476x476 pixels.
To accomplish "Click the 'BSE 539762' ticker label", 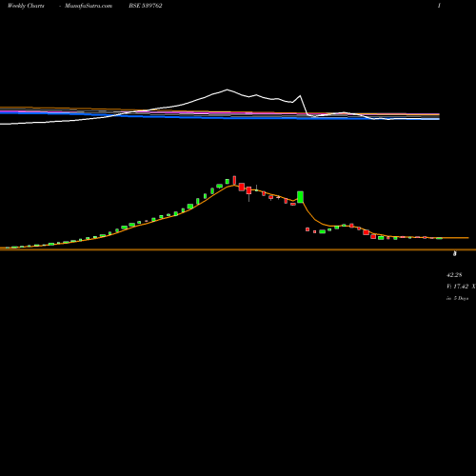I will [x=146, y=6].
